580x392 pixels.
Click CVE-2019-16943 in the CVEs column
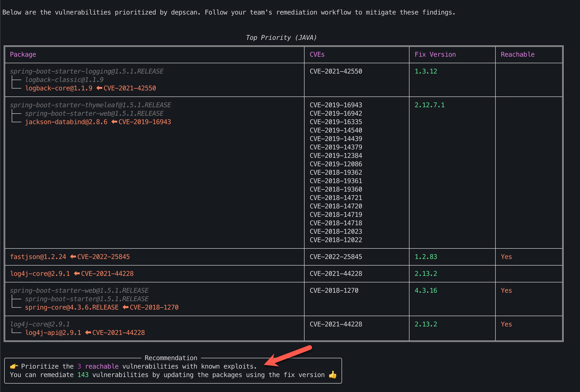336,105
